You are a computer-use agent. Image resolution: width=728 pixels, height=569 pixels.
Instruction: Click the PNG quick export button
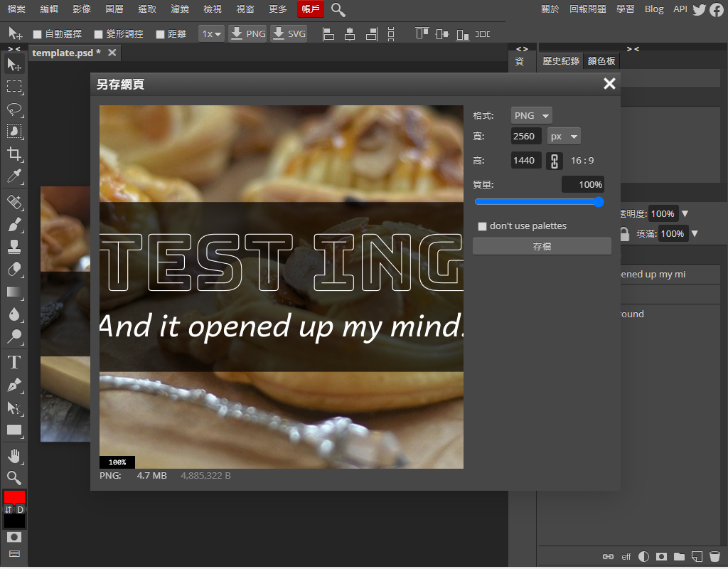click(x=247, y=34)
